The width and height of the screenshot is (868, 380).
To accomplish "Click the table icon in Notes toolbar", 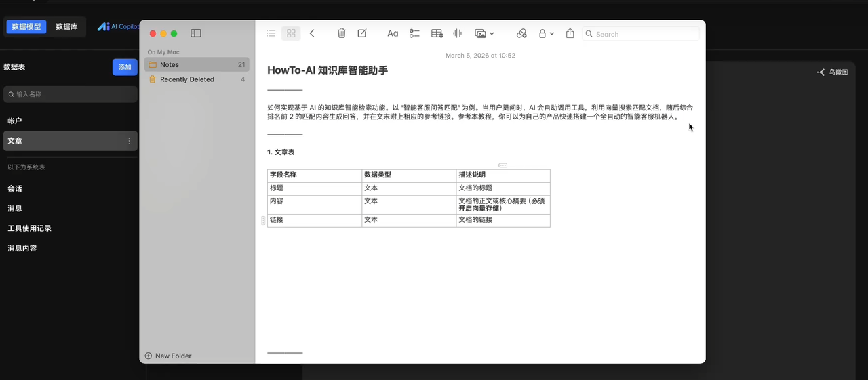I will tap(437, 33).
